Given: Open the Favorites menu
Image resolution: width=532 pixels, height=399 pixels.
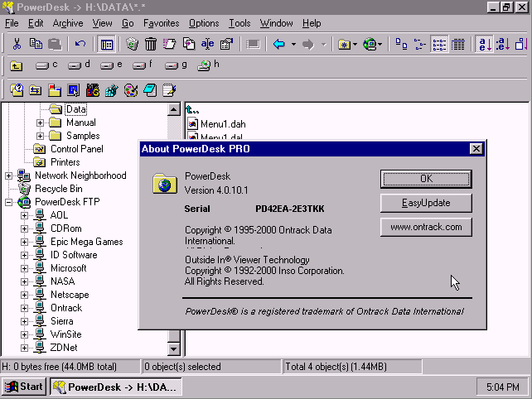Looking at the screenshot, I should (x=161, y=23).
